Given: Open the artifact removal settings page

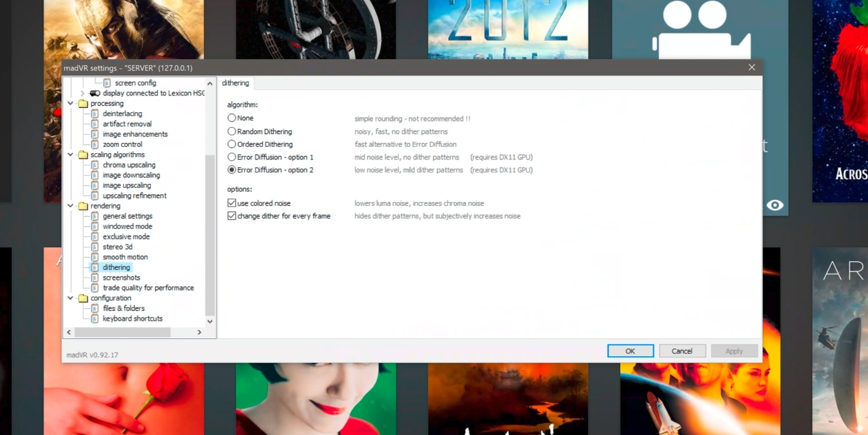Looking at the screenshot, I should (127, 124).
